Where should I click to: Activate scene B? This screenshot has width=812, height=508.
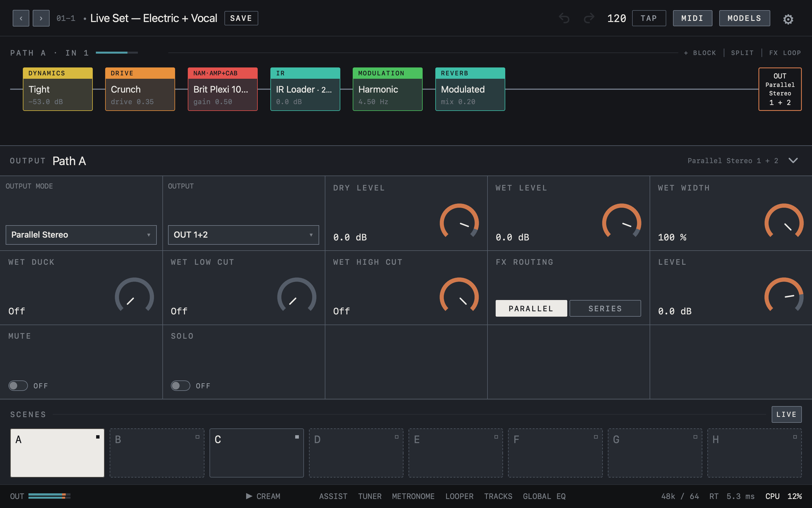[x=157, y=453]
